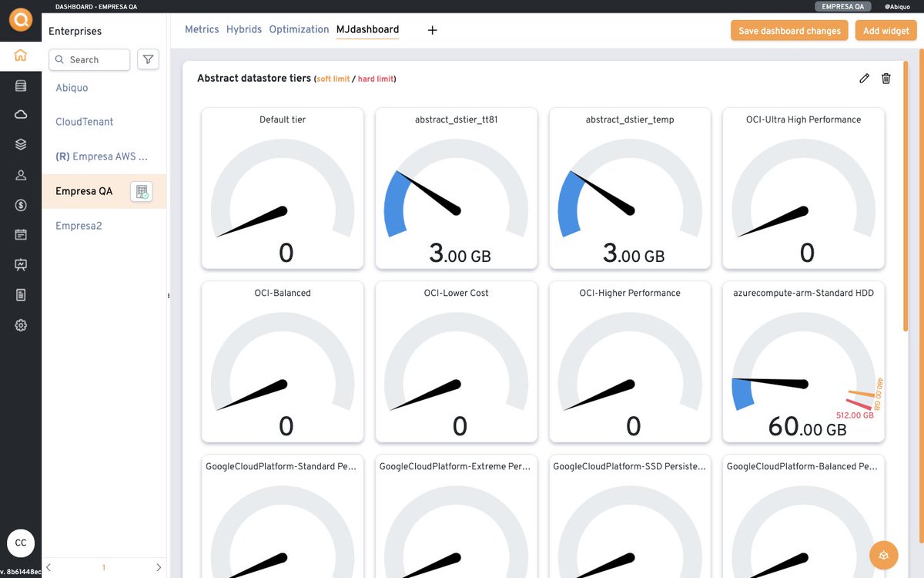Open the Configuration gear icon

tap(21, 325)
